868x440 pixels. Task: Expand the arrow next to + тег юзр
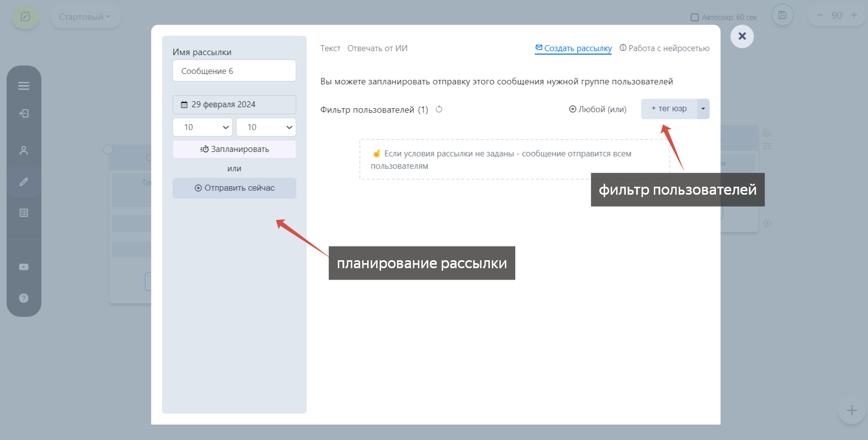point(703,109)
